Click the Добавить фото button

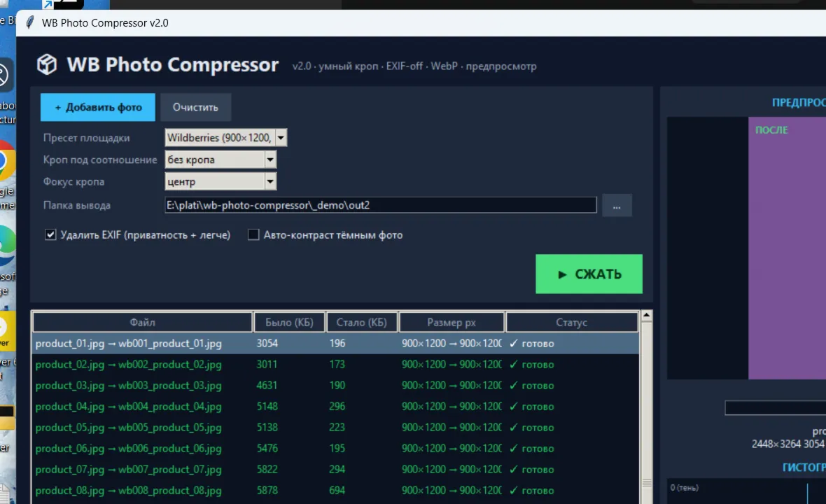pos(98,107)
